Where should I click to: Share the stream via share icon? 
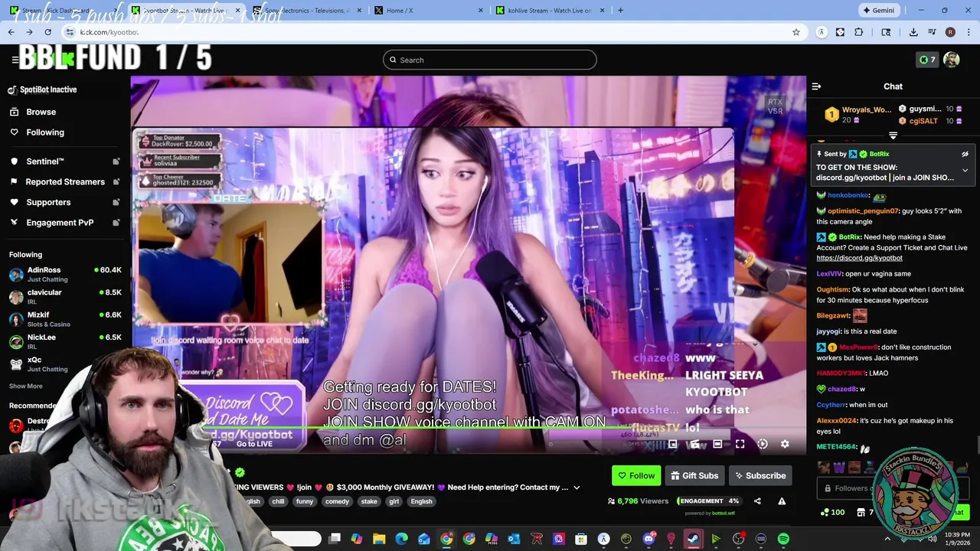click(x=757, y=501)
